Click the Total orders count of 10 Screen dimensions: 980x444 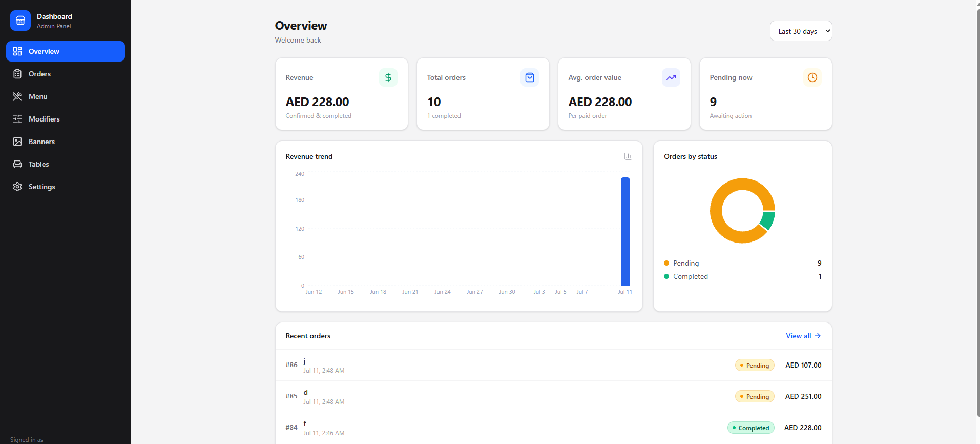[434, 102]
